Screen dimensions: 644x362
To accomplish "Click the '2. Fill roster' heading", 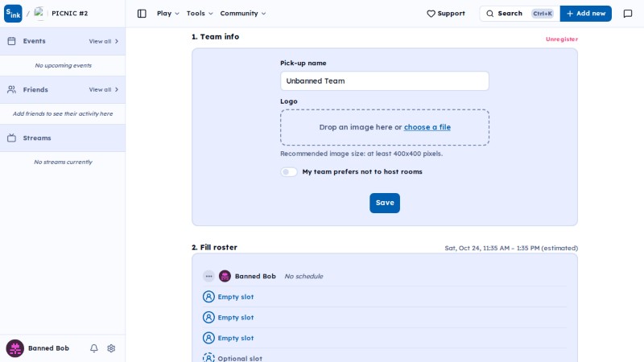I will [x=214, y=248].
